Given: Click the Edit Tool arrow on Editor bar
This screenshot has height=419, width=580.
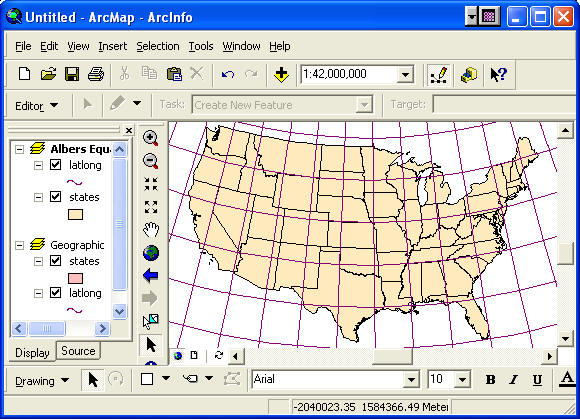Looking at the screenshot, I should pos(87,104).
